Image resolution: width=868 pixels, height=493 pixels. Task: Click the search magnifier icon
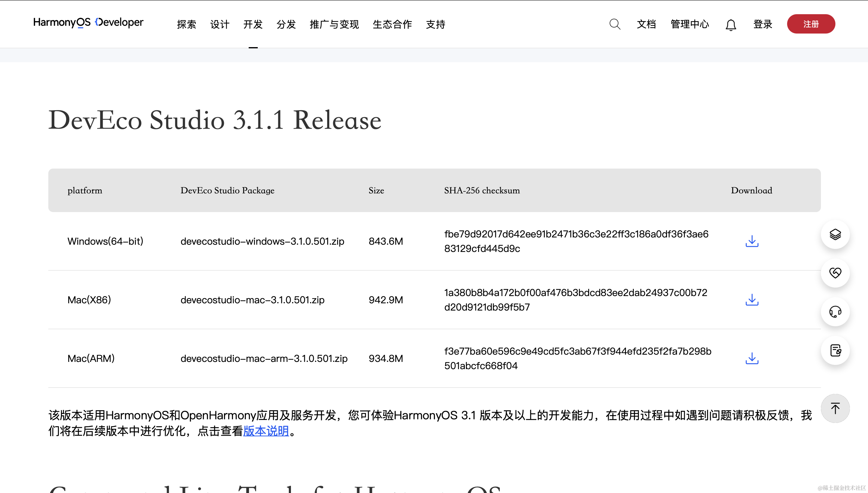[x=615, y=24]
